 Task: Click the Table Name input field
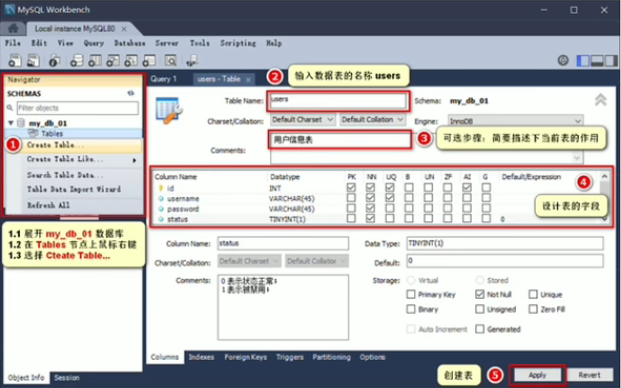[338, 101]
